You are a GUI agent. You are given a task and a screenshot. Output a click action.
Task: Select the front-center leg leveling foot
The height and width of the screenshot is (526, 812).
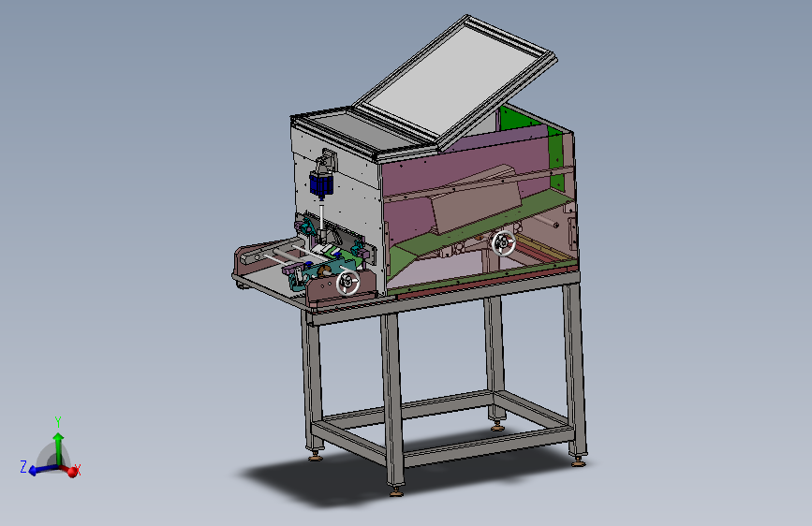click(397, 490)
